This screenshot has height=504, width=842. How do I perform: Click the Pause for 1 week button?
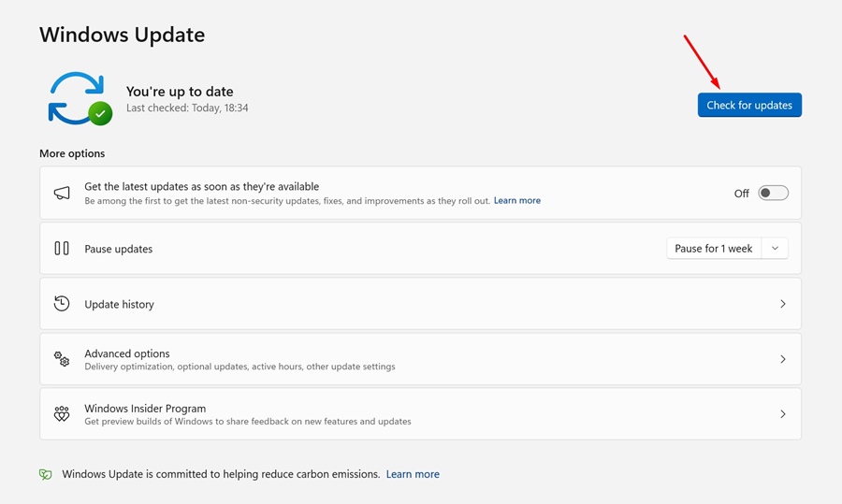click(x=714, y=249)
